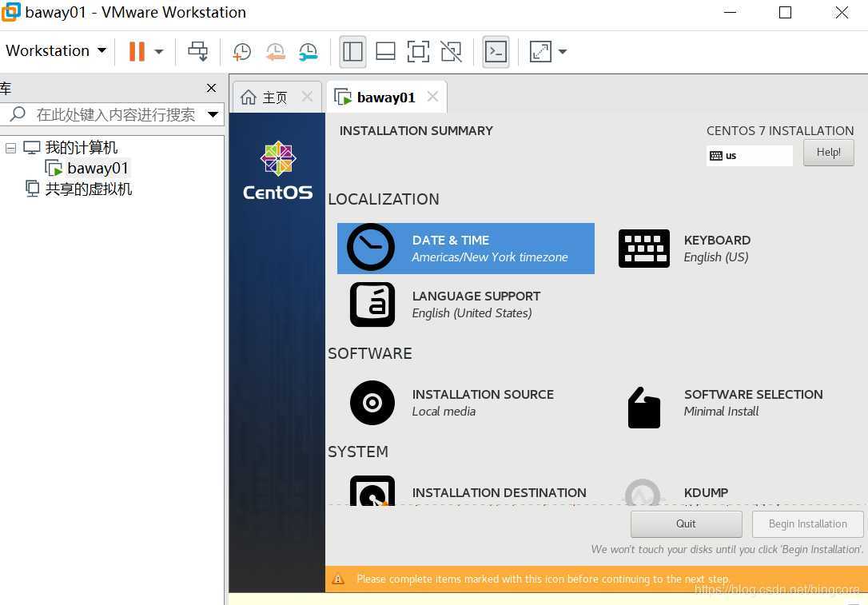
Task: Click the Begin Installation button
Action: tap(808, 523)
